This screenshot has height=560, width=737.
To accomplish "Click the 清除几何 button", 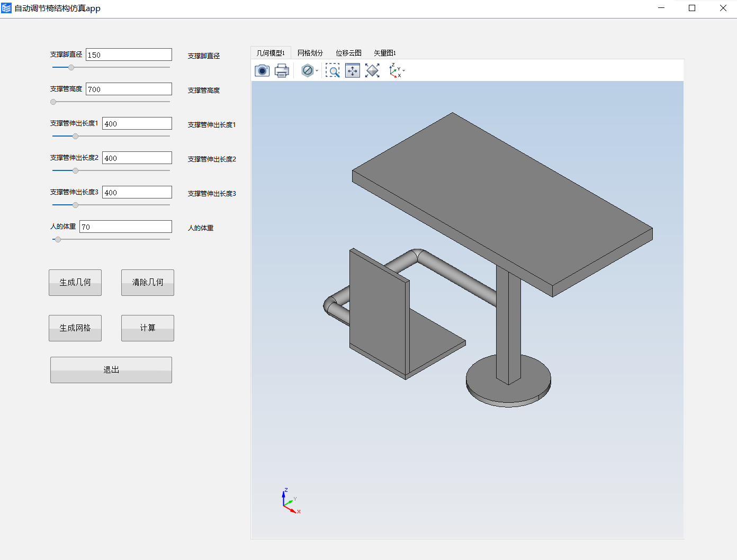I will point(148,283).
